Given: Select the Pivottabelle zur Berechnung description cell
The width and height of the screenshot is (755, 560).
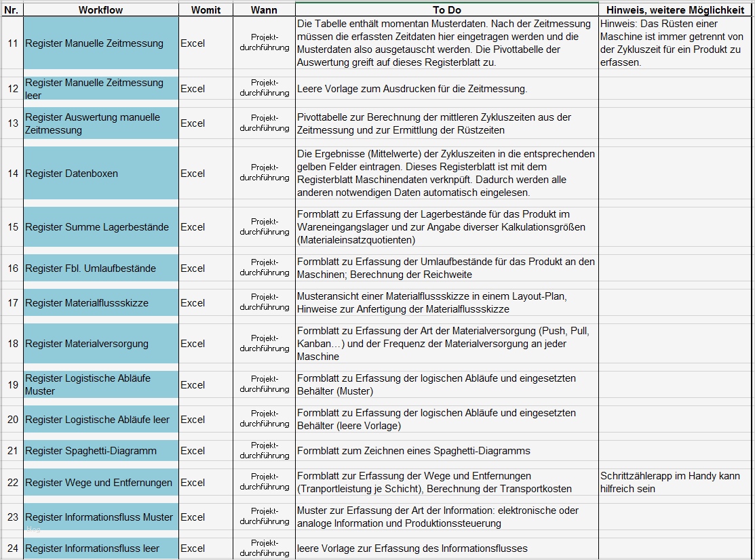Looking at the screenshot, I should 447,123.
